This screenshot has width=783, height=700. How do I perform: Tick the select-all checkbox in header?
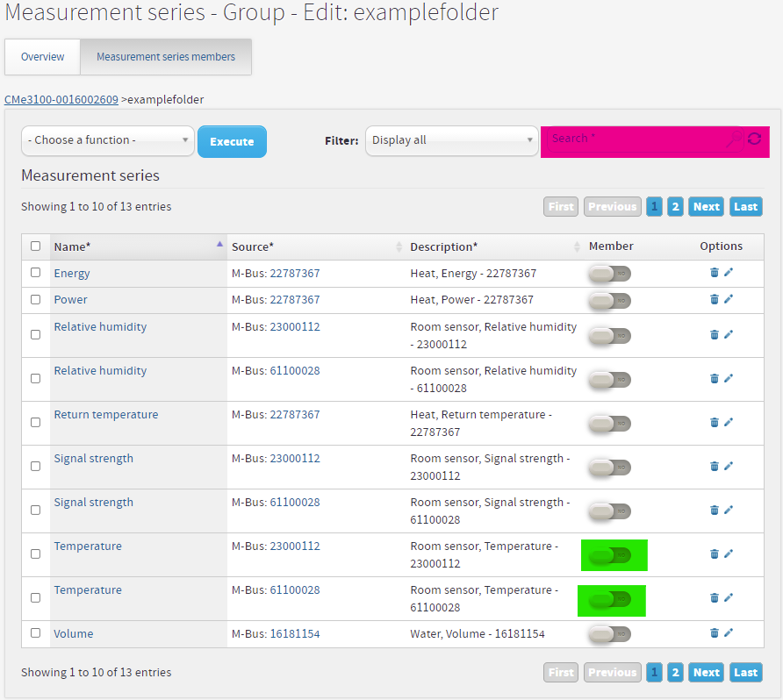(x=35, y=246)
